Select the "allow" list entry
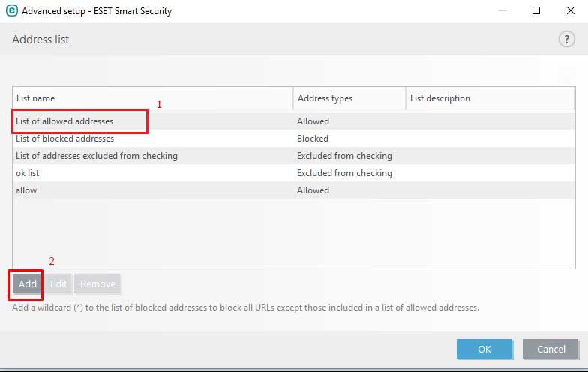The width and height of the screenshot is (588, 372). tap(26, 190)
